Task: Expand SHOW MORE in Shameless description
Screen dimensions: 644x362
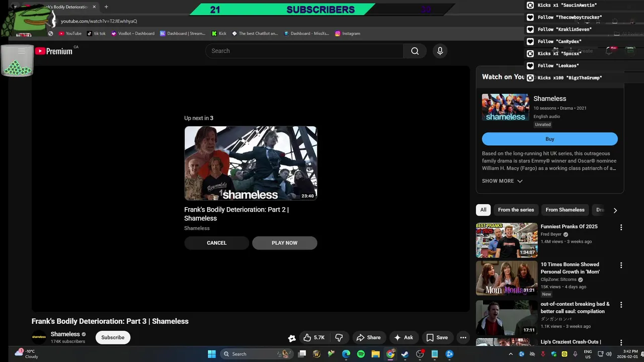Action: pyautogui.click(x=502, y=181)
